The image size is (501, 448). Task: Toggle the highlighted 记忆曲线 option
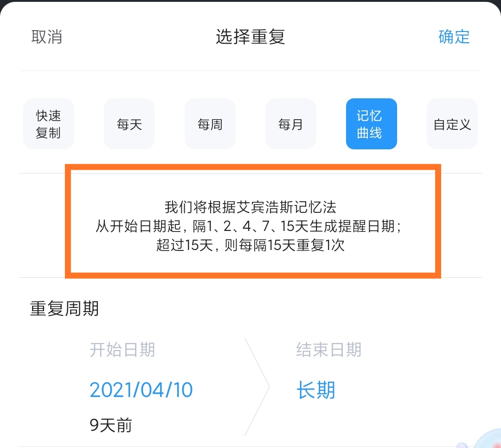[372, 124]
